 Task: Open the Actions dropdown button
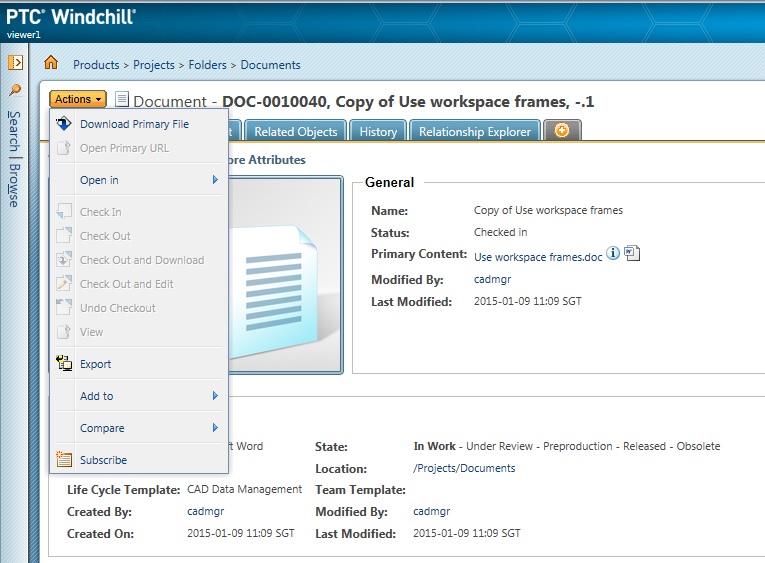pyautogui.click(x=78, y=99)
